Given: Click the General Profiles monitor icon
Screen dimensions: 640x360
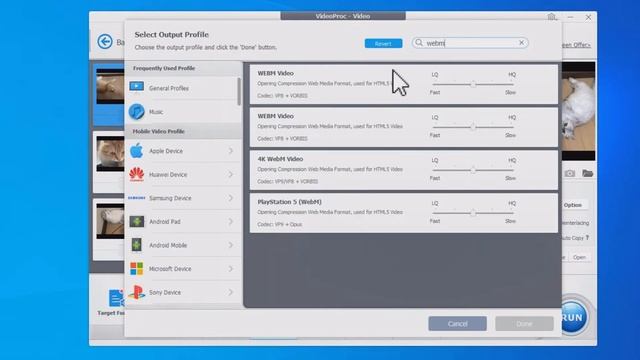Looking at the screenshot, I should 136,87.
